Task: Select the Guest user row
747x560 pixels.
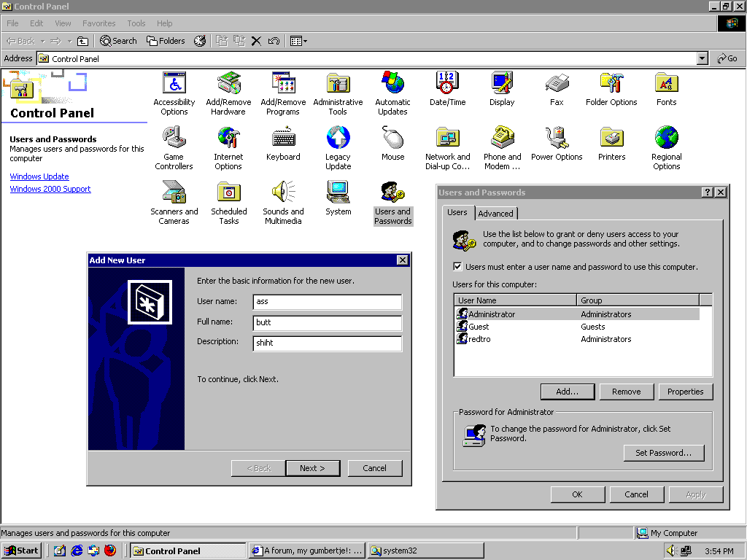Action: coord(479,327)
